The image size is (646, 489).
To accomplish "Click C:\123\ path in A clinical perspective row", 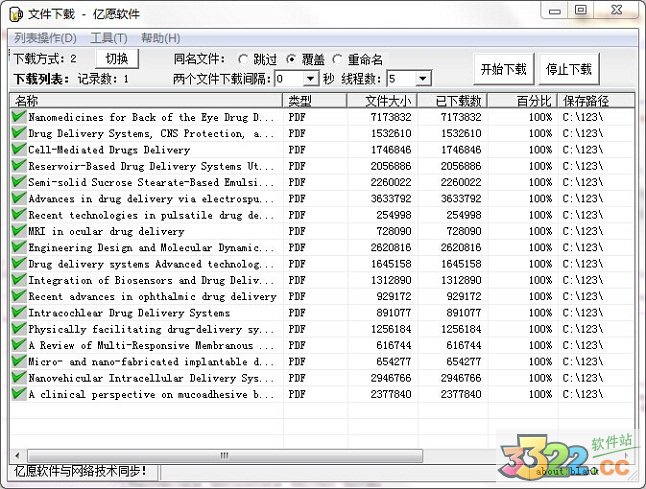I will tap(583, 394).
